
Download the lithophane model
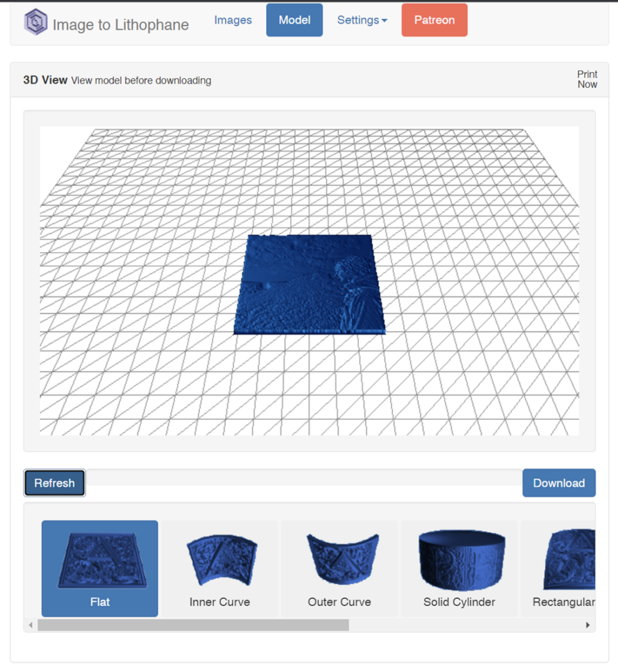coord(559,483)
